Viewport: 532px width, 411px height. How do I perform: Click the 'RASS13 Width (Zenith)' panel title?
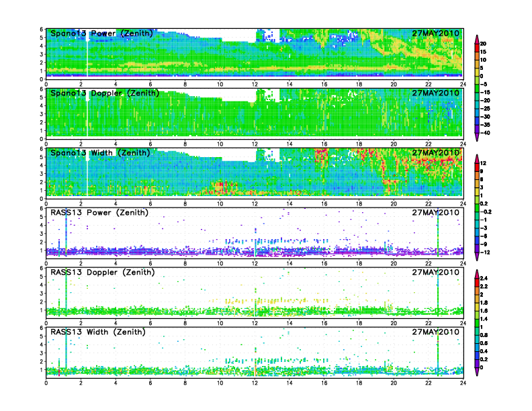point(97,332)
